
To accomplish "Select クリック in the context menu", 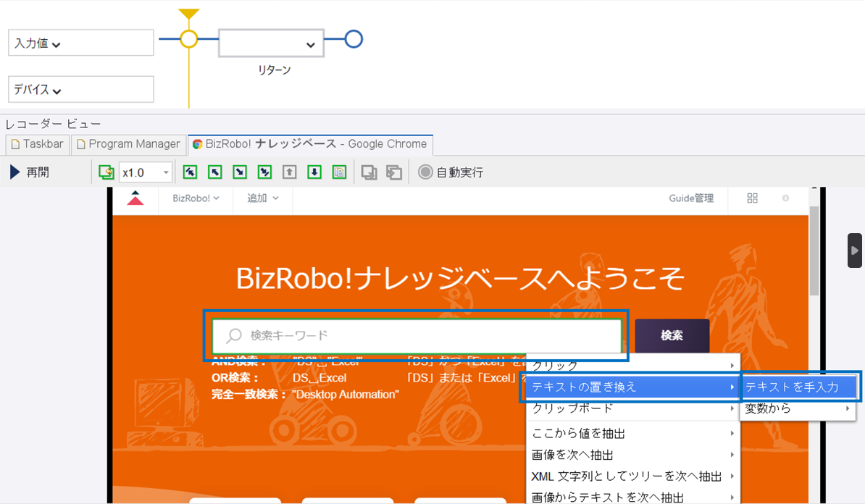I will [632, 365].
